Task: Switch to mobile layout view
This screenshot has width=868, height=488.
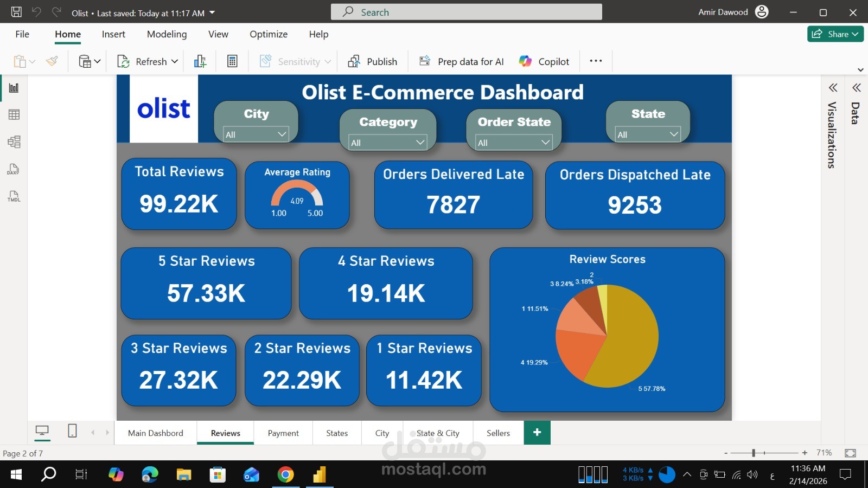Action: (x=72, y=431)
